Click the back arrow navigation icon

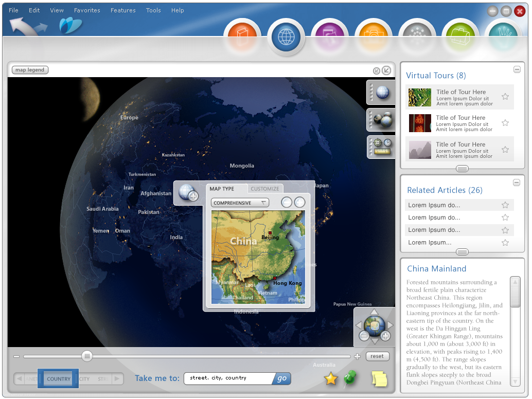22,26
